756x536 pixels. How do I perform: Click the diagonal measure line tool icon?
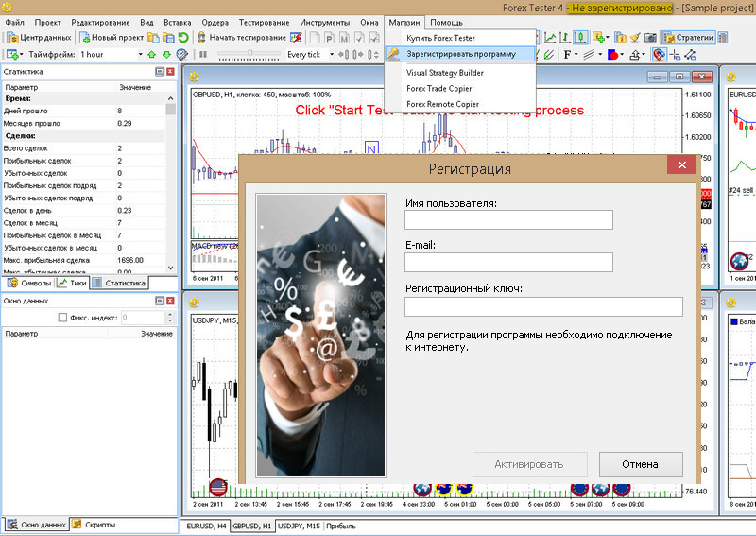[690, 55]
